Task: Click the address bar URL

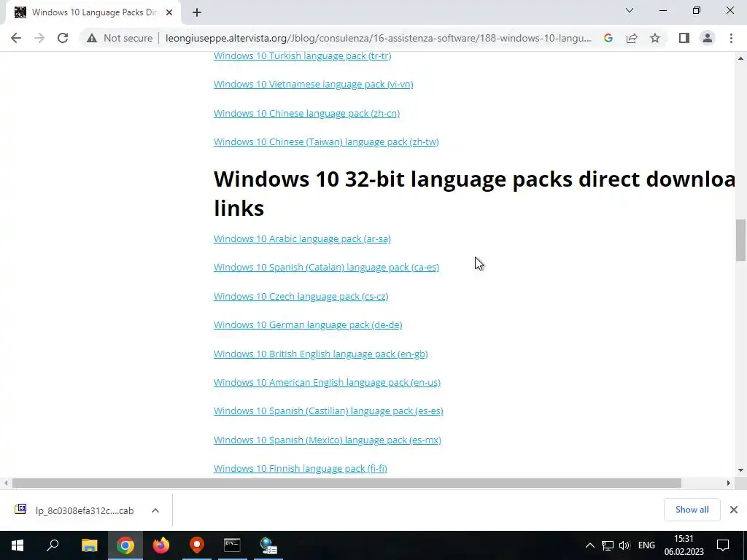Action: (379, 38)
